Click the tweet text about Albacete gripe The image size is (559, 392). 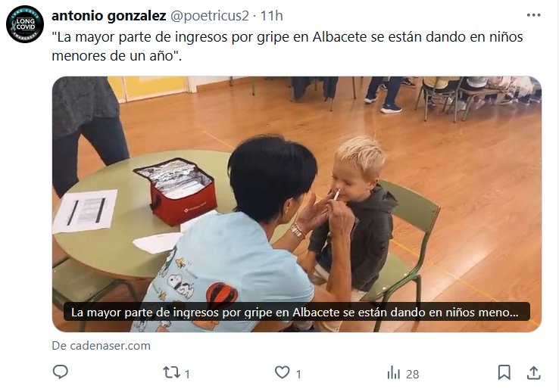[287, 46]
